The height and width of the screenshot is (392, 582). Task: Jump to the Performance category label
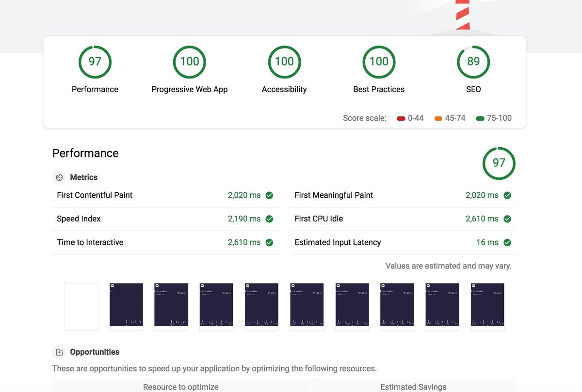[x=95, y=89]
